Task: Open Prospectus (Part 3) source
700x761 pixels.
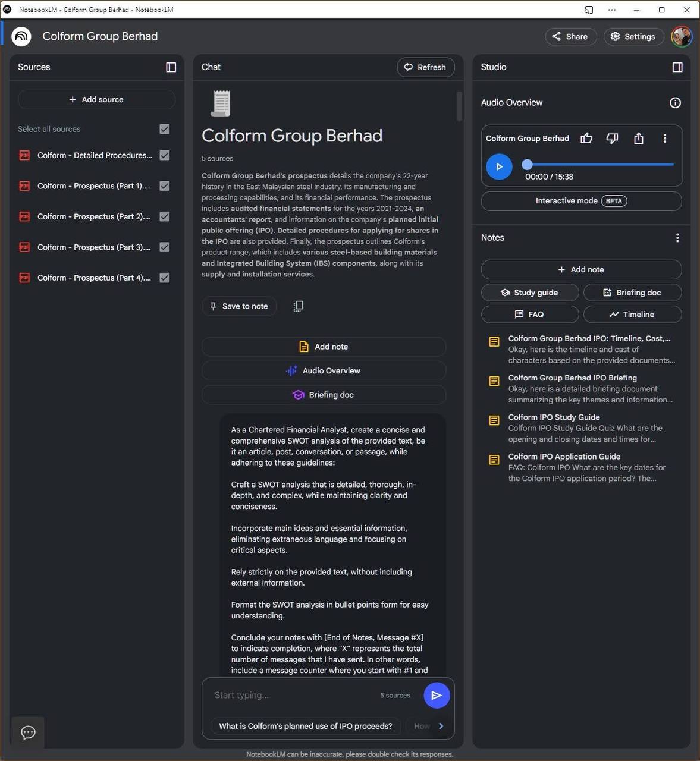Action: point(94,247)
